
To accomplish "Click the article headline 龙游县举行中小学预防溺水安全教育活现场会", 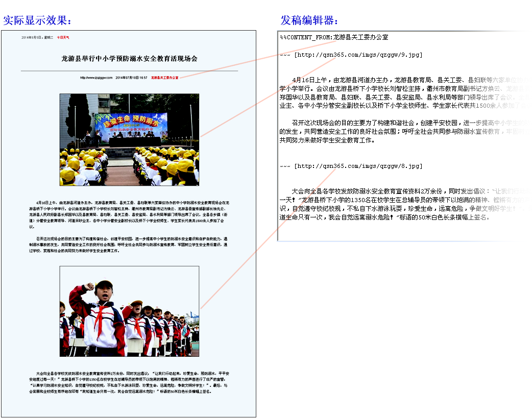I will click(x=129, y=59).
